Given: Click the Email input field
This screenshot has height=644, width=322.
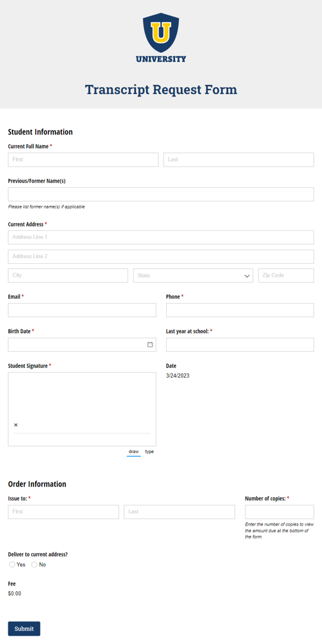Looking at the screenshot, I should tap(82, 310).
